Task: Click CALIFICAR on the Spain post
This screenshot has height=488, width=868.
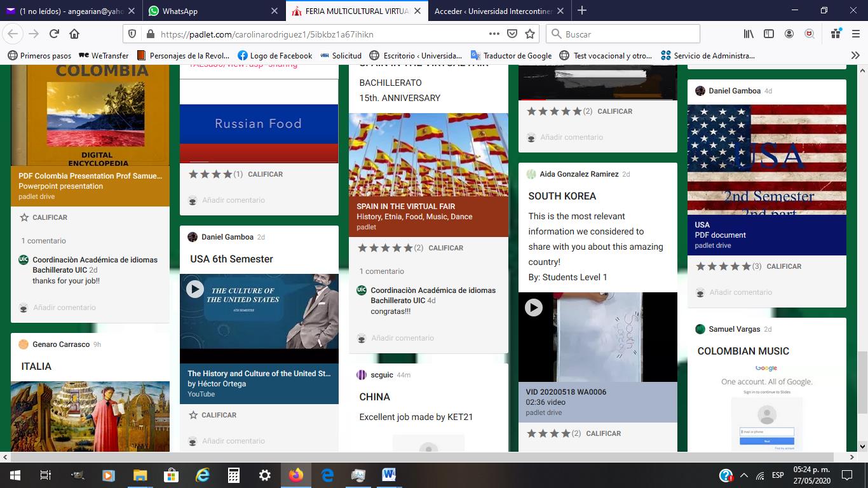Action: point(445,248)
